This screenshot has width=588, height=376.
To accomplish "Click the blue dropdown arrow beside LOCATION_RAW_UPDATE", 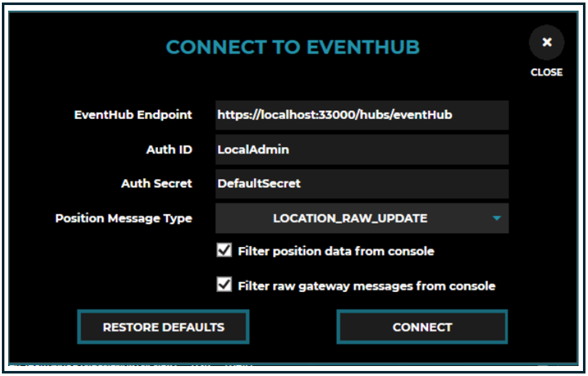I will click(x=496, y=219).
